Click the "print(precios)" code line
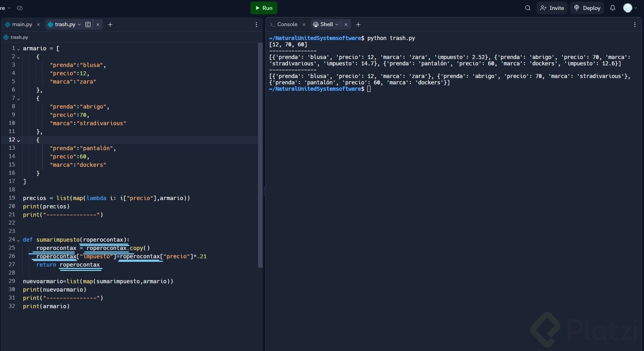This screenshot has width=644, height=351. pyautogui.click(x=46, y=206)
